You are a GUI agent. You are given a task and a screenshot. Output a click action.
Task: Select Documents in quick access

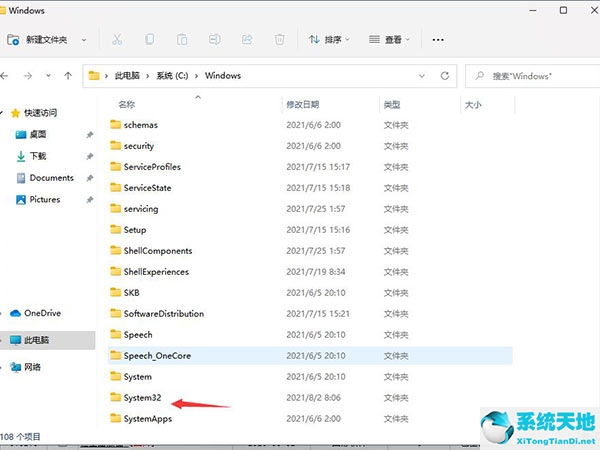(x=52, y=178)
